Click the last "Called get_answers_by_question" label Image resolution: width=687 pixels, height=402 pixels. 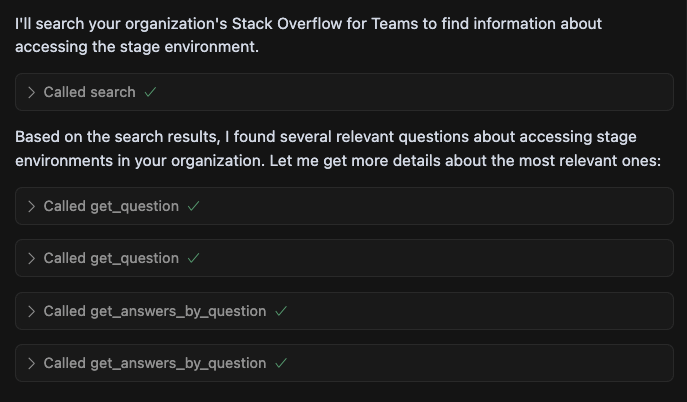(x=155, y=363)
